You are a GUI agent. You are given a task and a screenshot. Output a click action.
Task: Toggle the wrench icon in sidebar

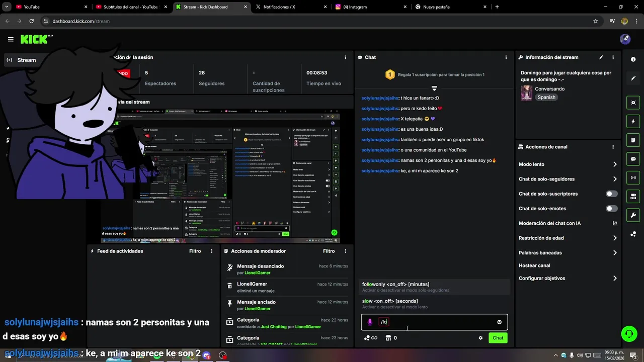click(633, 215)
